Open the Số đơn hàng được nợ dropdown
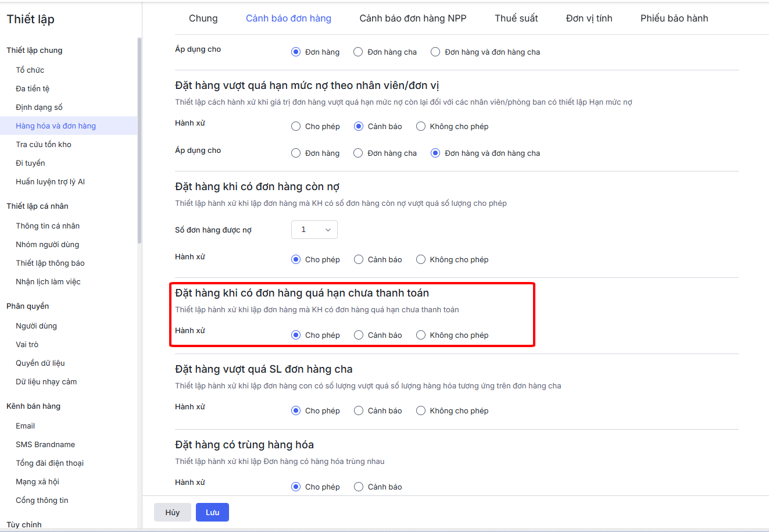The height and width of the screenshot is (532, 769). 314,230
